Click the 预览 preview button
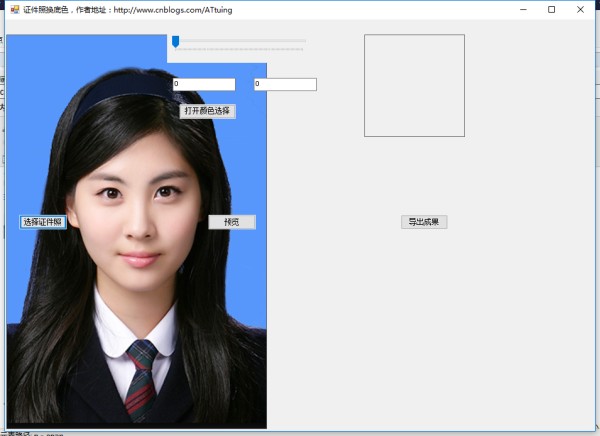 click(232, 222)
